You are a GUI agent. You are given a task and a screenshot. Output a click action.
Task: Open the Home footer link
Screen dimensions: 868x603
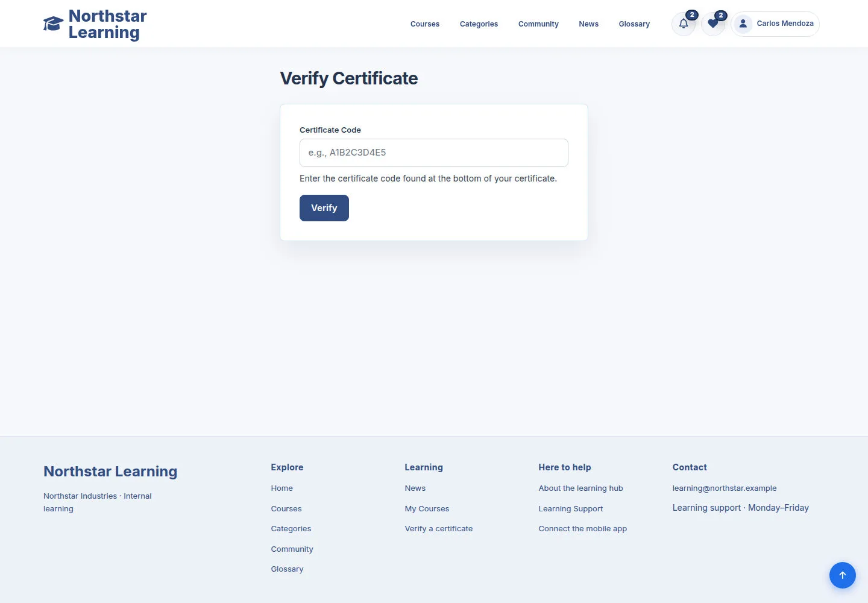tap(281, 488)
